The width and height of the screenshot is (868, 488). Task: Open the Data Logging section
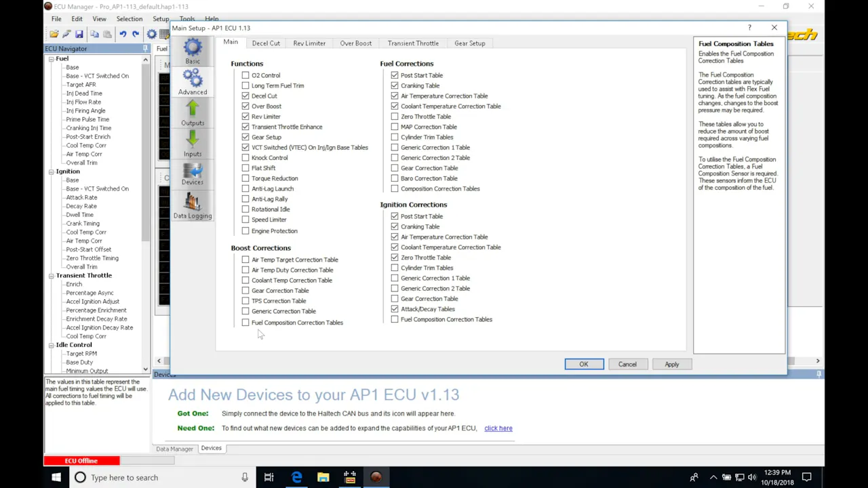[x=193, y=206]
